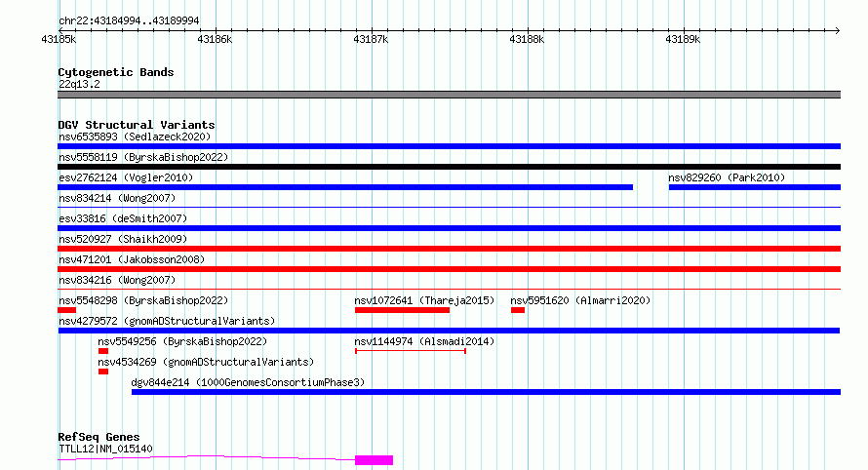The width and height of the screenshot is (868, 470).
Task: Click the small red nsv5549256 variant bar
Action: pyautogui.click(x=103, y=351)
